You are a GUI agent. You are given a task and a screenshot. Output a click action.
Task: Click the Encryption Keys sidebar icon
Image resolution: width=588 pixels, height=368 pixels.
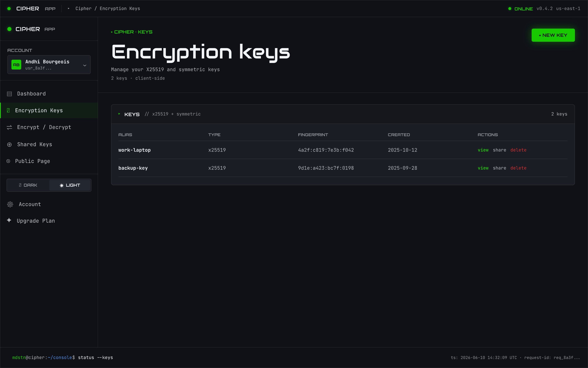[x=8, y=110]
